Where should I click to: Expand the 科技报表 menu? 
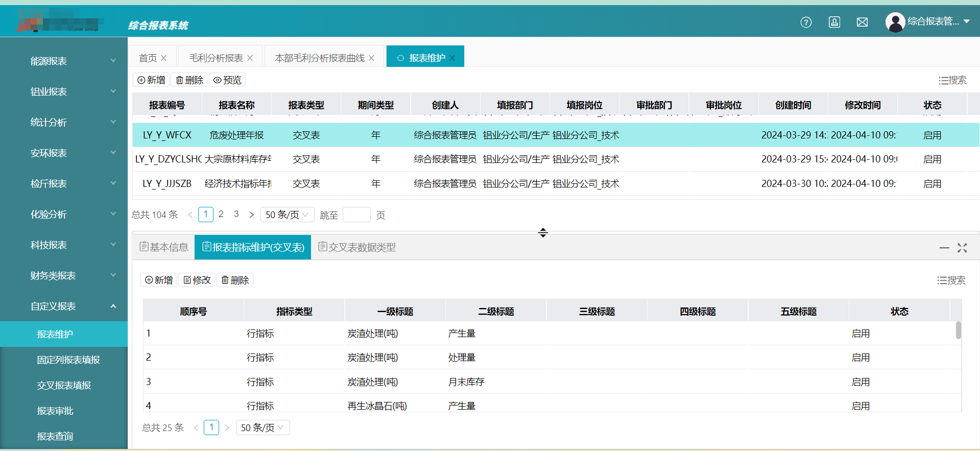pyautogui.click(x=64, y=245)
